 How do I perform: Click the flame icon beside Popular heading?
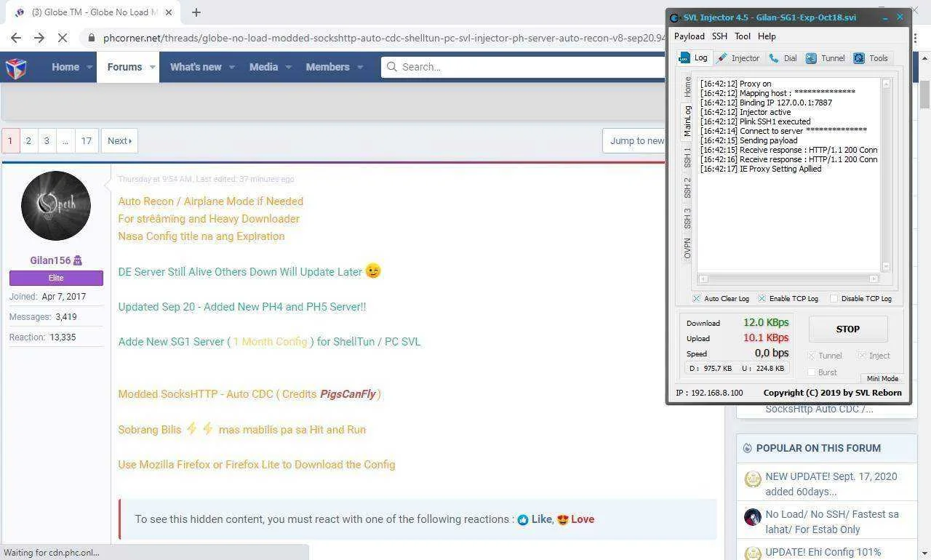point(747,449)
